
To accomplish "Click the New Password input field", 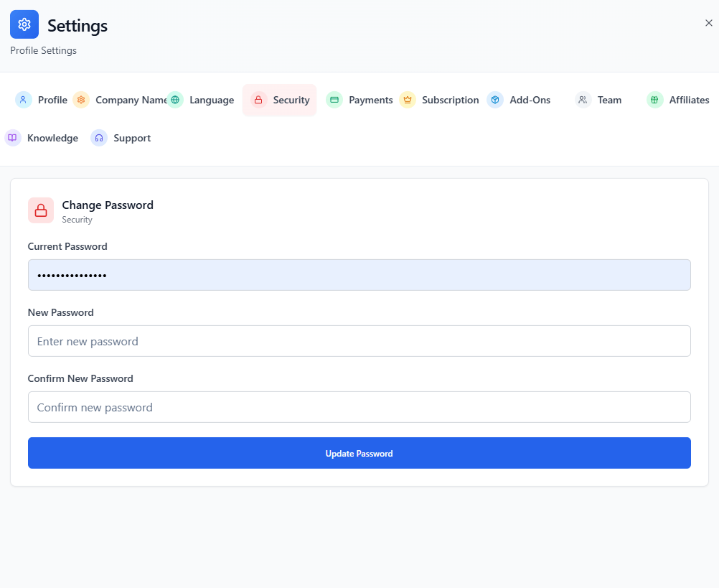I will tap(359, 341).
